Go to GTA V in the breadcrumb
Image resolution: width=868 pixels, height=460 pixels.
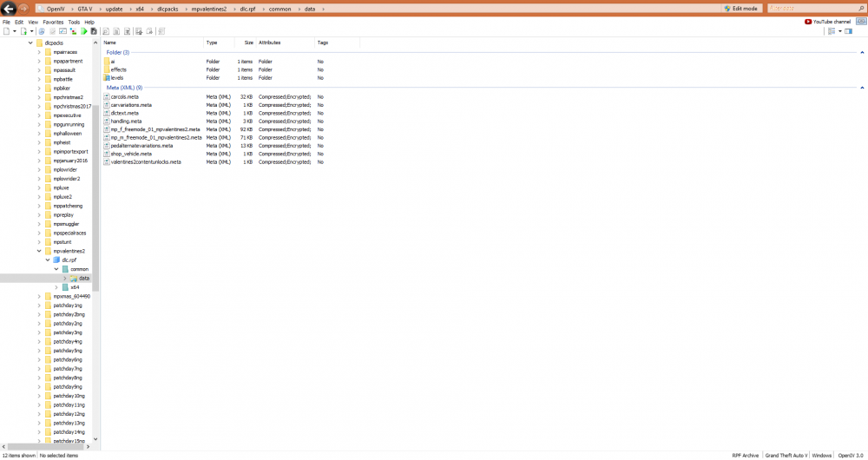[x=85, y=9]
